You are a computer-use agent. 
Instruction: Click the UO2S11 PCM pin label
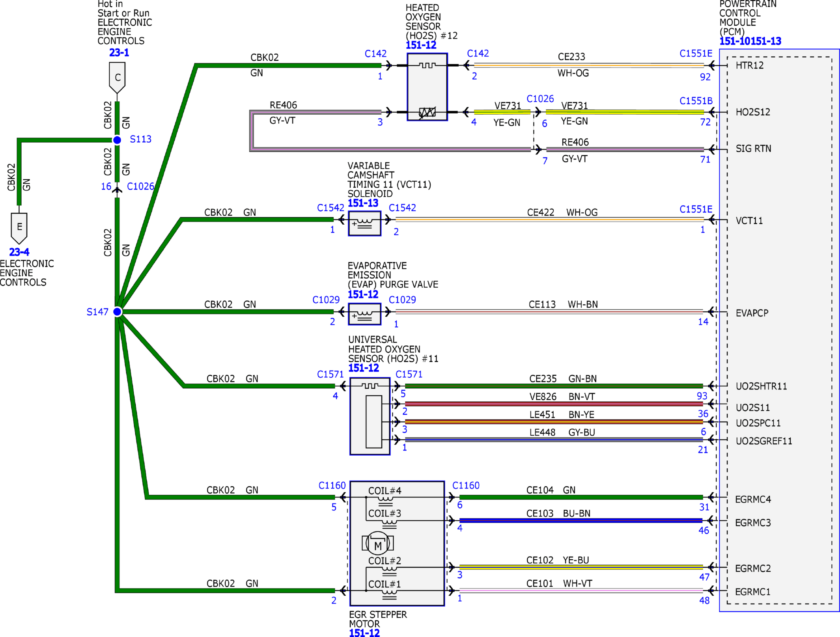[x=753, y=408]
